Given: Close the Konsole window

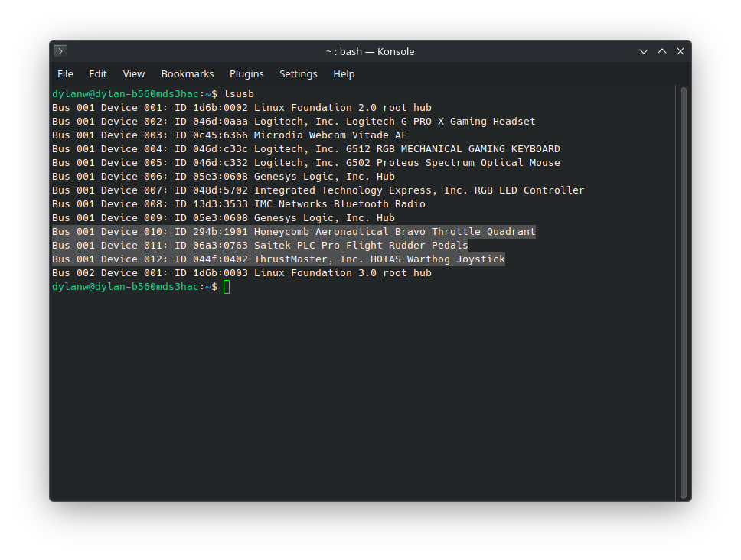Looking at the screenshot, I should pyautogui.click(x=681, y=51).
